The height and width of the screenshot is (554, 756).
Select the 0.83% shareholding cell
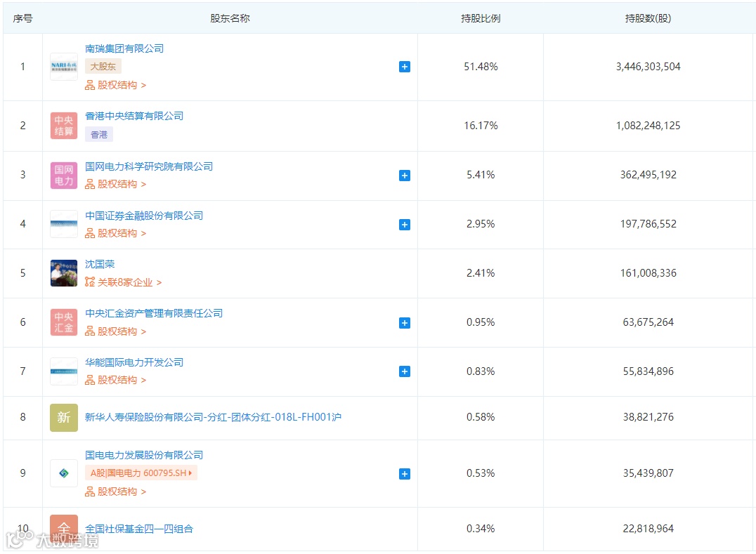point(481,371)
